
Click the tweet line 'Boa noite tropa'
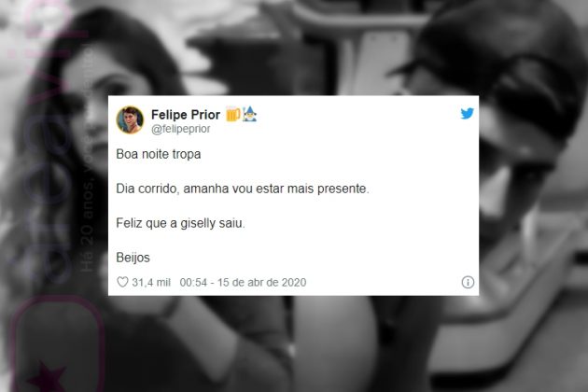tap(159, 154)
